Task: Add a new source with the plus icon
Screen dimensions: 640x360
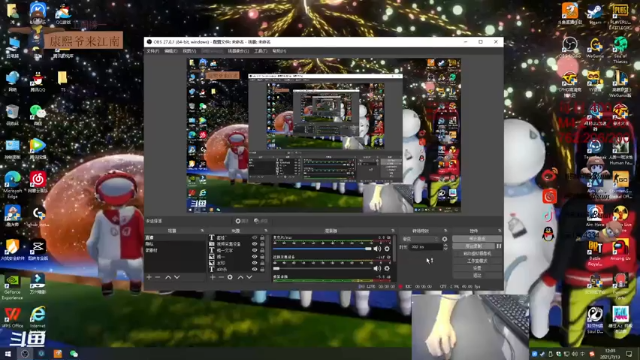Action: (x=212, y=277)
